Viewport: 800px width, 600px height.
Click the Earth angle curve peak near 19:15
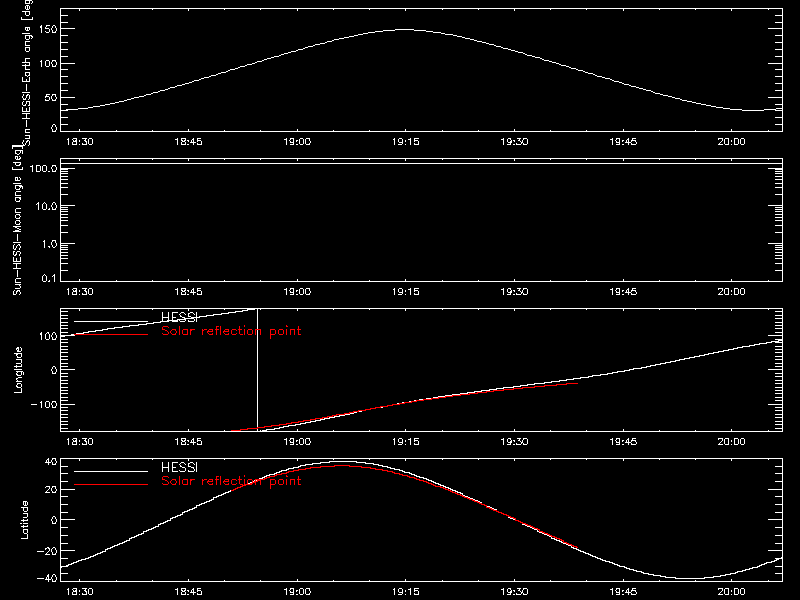pos(405,30)
